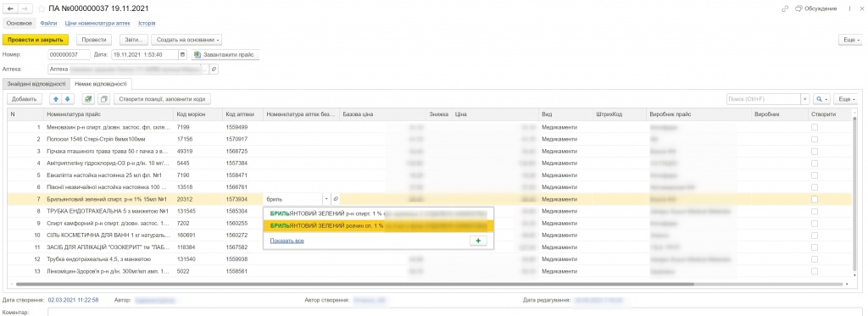Open Ціни номенклатури аптек section
The height and width of the screenshot is (316, 868).
coord(97,23)
